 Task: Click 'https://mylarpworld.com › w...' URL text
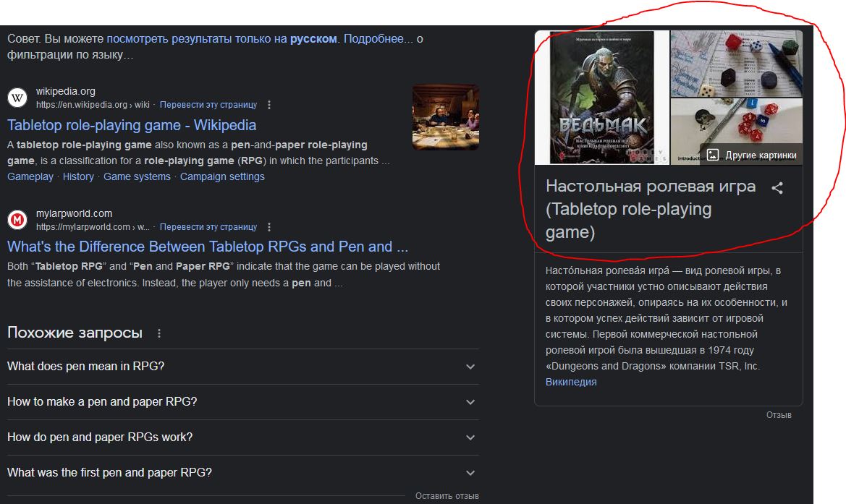point(93,227)
